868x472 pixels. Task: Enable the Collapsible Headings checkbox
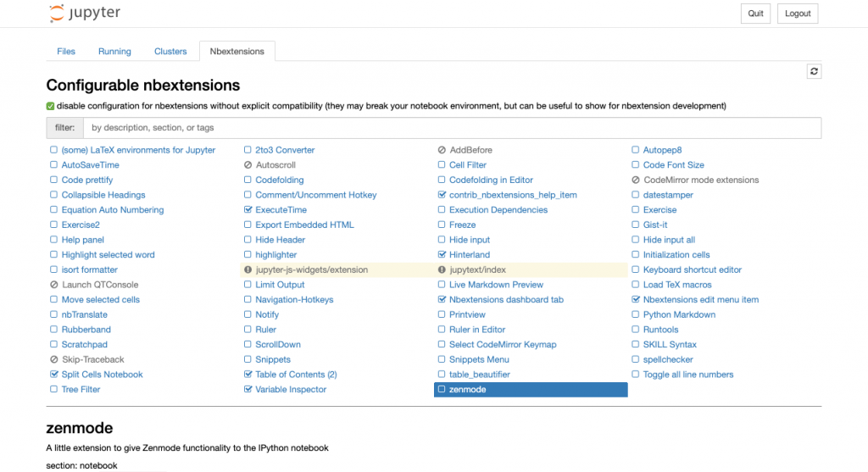(54, 195)
